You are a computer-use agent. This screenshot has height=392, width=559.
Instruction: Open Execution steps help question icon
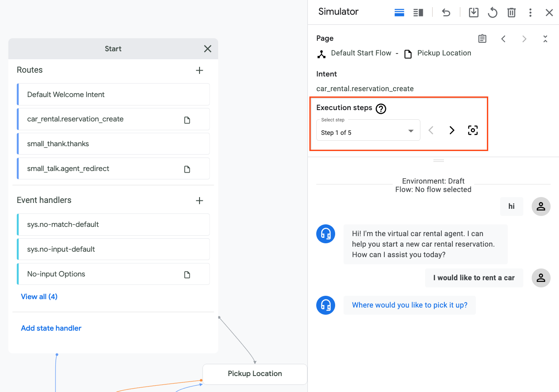coord(381,109)
